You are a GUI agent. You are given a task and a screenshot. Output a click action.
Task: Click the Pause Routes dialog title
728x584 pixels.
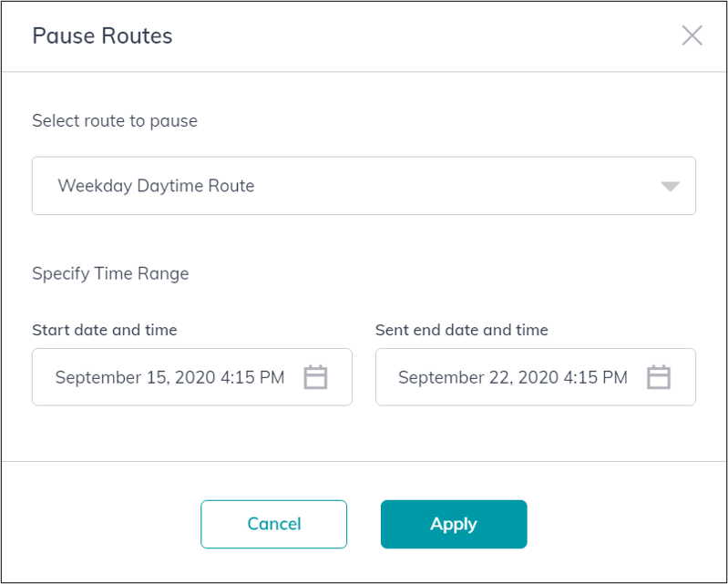[102, 36]
